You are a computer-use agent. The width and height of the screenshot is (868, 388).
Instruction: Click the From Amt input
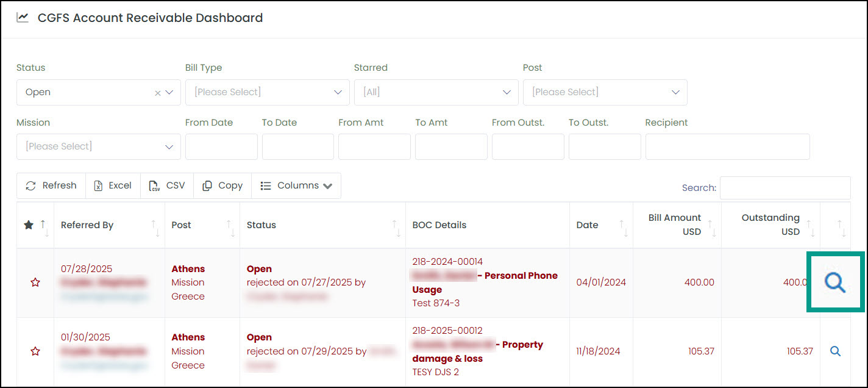pos(375,146)
